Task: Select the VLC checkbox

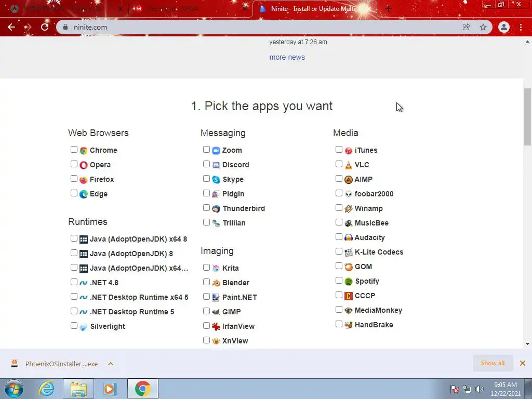Action: pos(339,164)
